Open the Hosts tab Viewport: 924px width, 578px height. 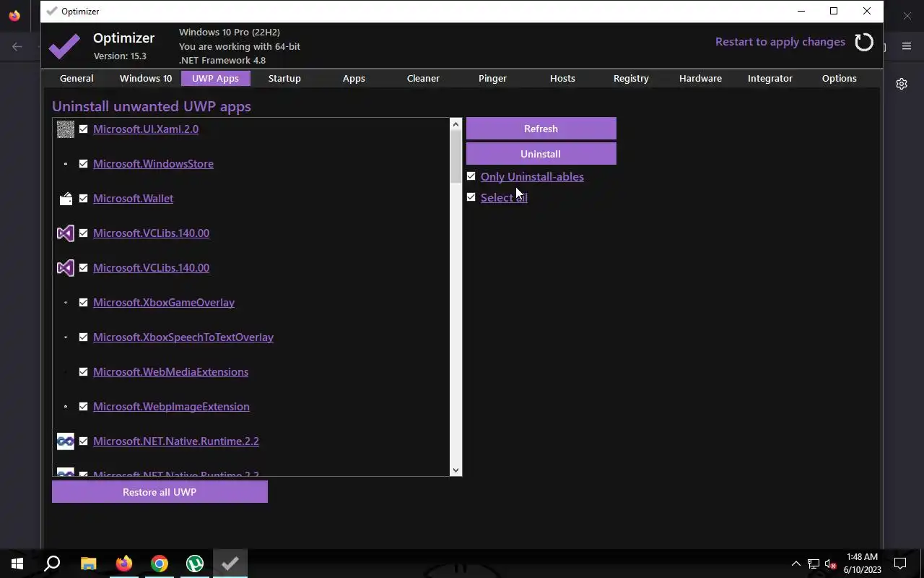[x=562, y=78]
